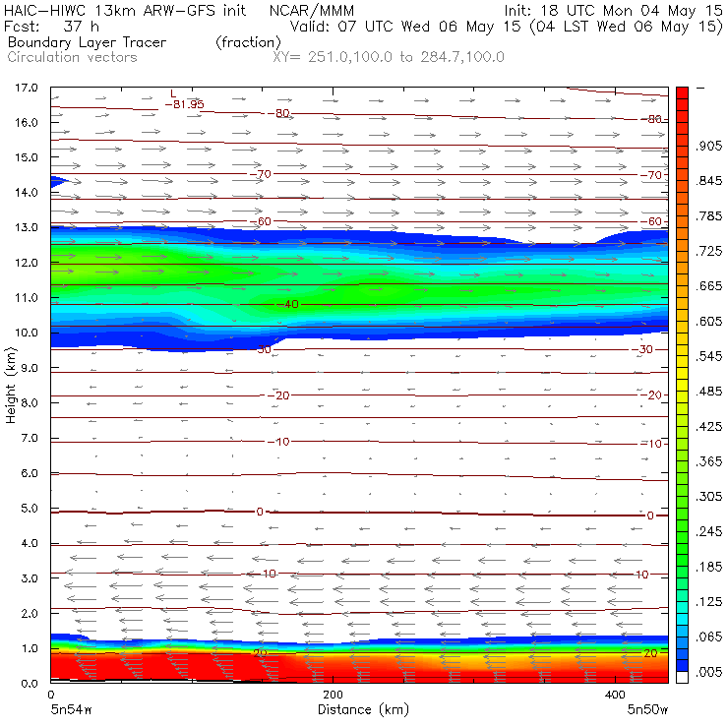This screenshot has height=728, width=728.
Task: Click the '3.0' height tick label
Action: click(30, 578)
